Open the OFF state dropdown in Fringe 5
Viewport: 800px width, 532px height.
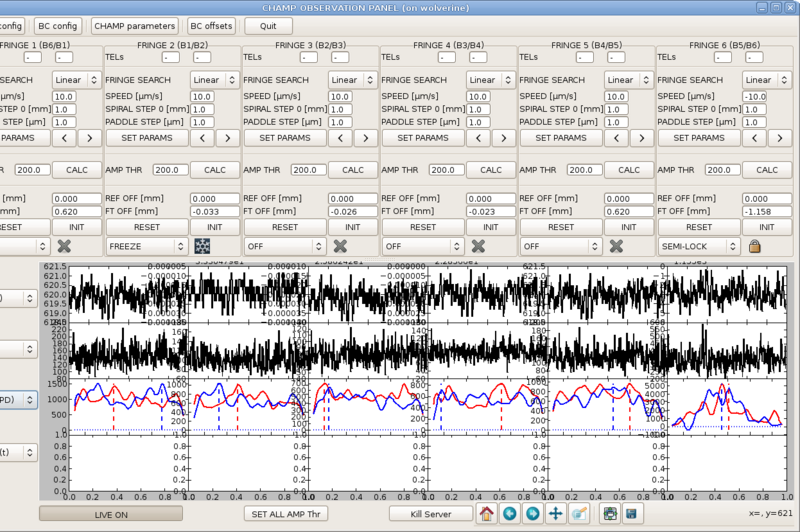coord(561,246)
